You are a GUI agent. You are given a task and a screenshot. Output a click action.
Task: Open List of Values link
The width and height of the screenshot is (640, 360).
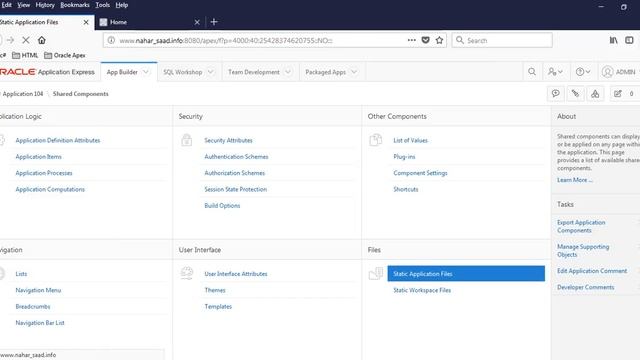point(410,140)
